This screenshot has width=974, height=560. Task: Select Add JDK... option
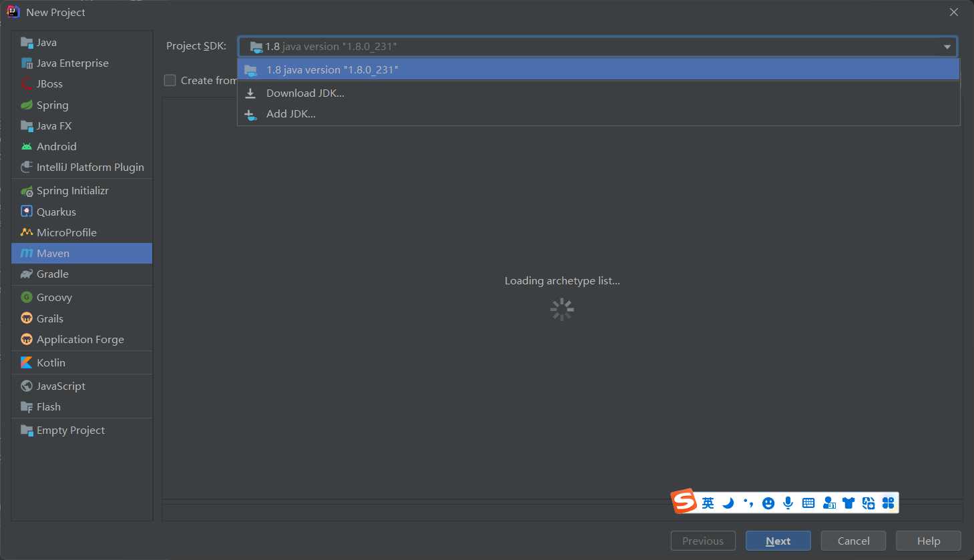598,114
